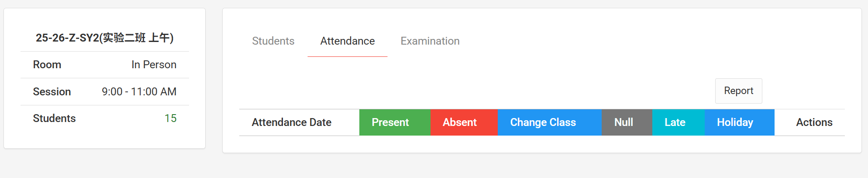Click the Actions column header
The width and height of the screenshot is (868, 178).
pyautogui.click(x=814, y=122)
